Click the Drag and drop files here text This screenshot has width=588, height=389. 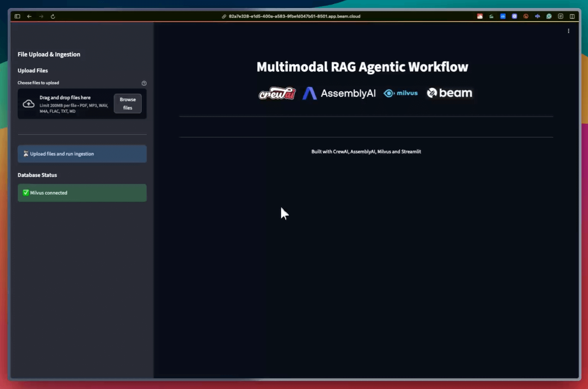point(65,98)
